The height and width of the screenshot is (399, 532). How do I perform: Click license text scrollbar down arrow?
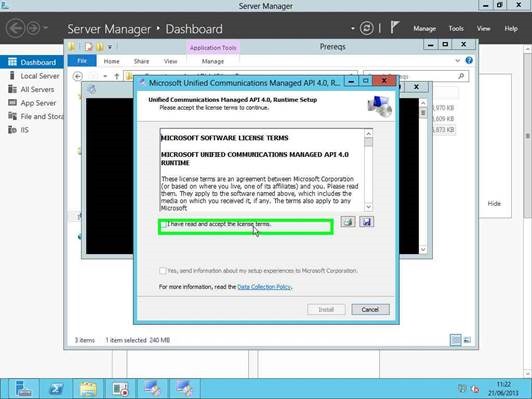coord(368,207)
